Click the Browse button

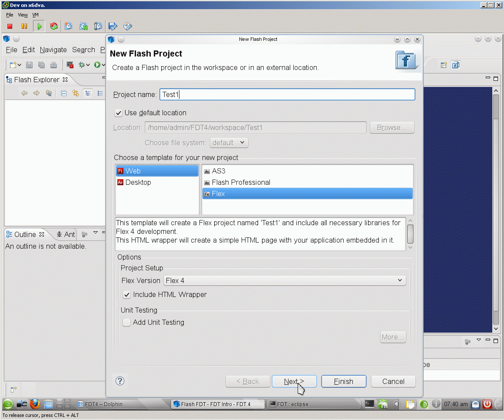392,128
